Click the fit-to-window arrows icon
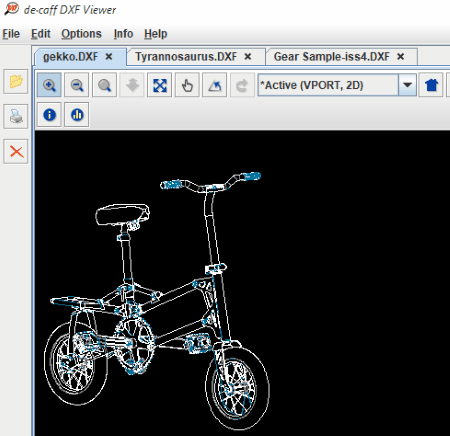This screenshot has width=450, height=436. 160,85
